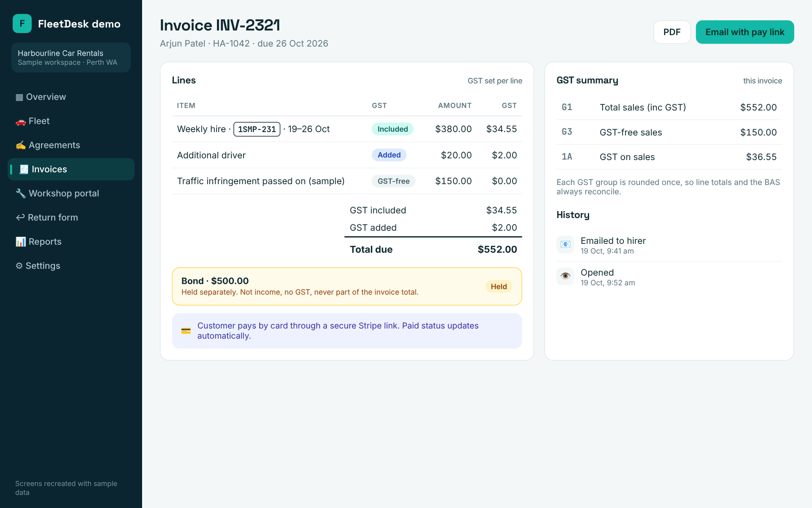Image resolution: width=812 pixels, height=508 pixels.
Task: Download the invoice as PDF
Action: (x=672, y=32)
